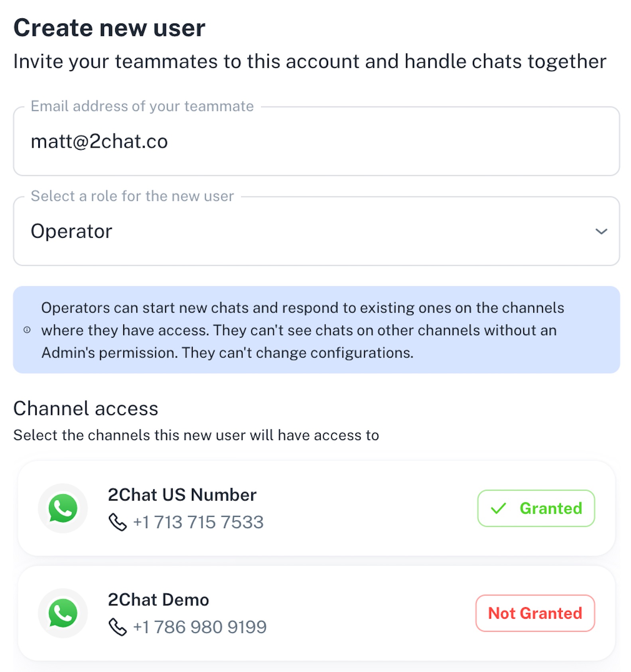Click the green checkmark inside the Granted button
Image resolution: width=631 pixels, height=672 pixels.
(x=498, y=508)
